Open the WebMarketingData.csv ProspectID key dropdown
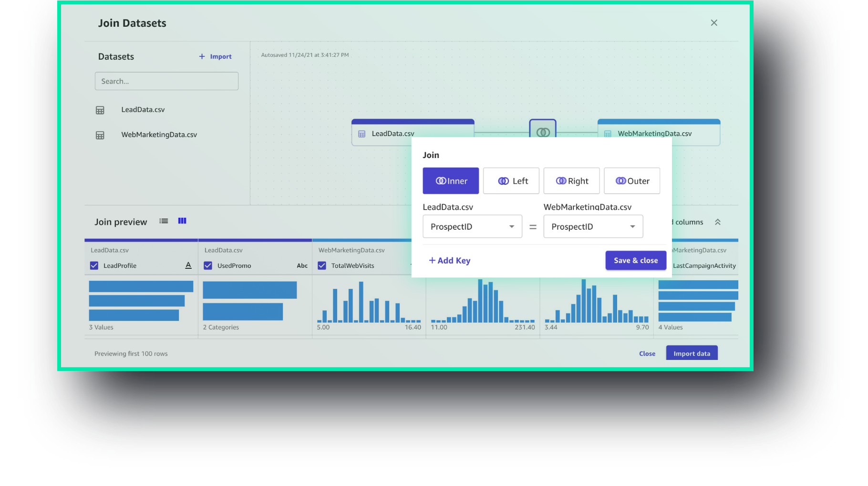This screenshot has height=486, width=868. pyautogui.click(x=593, y=226)
